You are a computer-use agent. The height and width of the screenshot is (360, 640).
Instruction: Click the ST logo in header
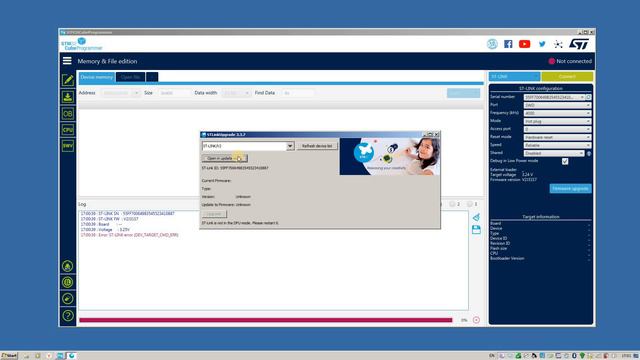click(x=579, y=44)
